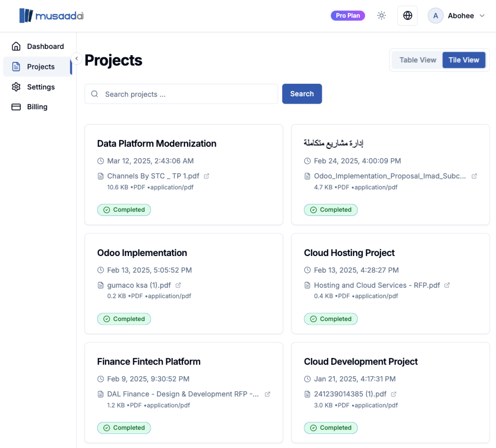Click Completed badge on Data Platform Modernization
The height and width of the screenshot is (448, 496).
click(124, 210)
